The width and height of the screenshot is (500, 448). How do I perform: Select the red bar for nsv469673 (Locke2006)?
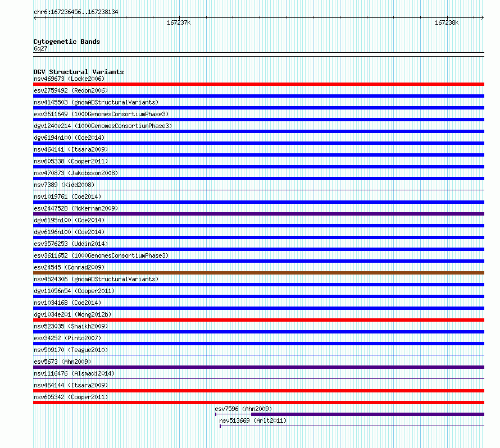[258, 84]
